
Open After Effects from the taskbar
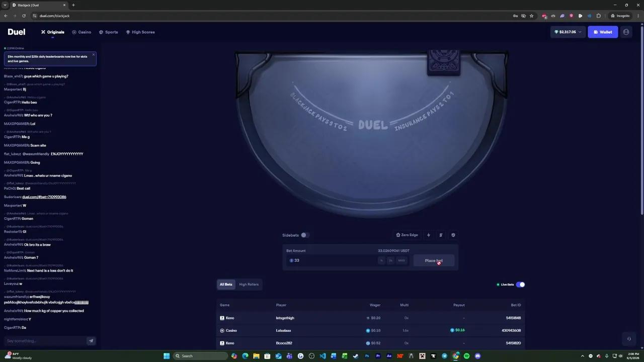[389, 356]
